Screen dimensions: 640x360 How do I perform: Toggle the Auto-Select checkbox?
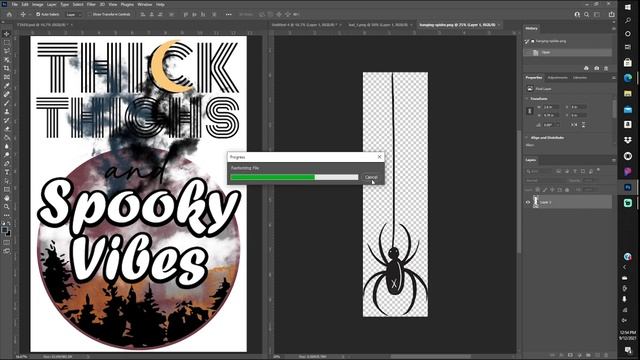(38, 14)
